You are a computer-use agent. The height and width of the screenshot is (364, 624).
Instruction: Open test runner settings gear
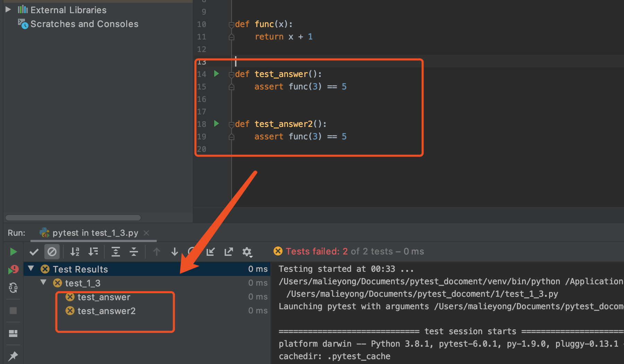click(x=247, y=252)
